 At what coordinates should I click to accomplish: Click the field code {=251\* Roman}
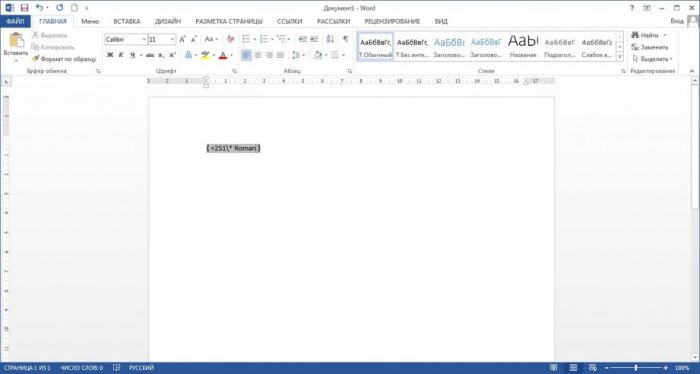[x=233, y=148]
